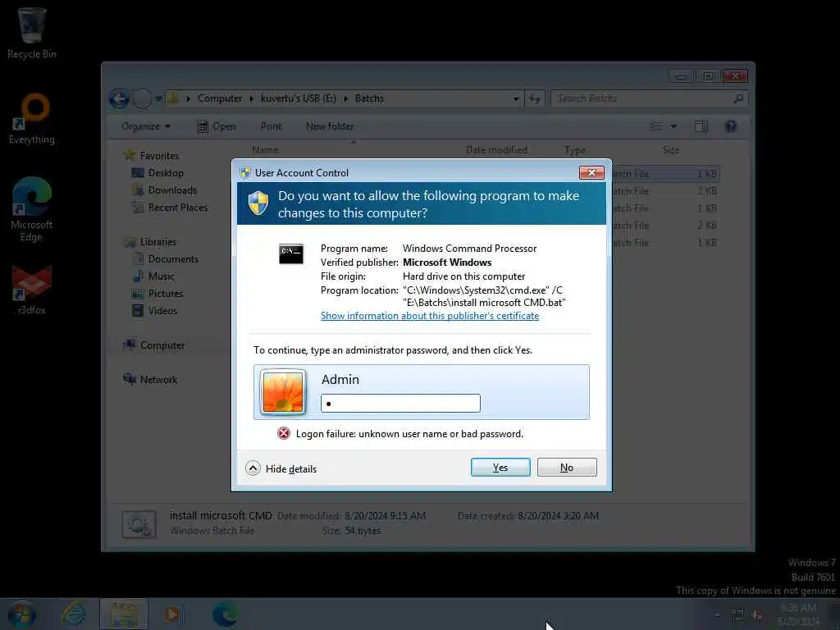840x630 pixels.
Task: Click Computer in the address breadcrumb
Action: [x=220, y=98]
